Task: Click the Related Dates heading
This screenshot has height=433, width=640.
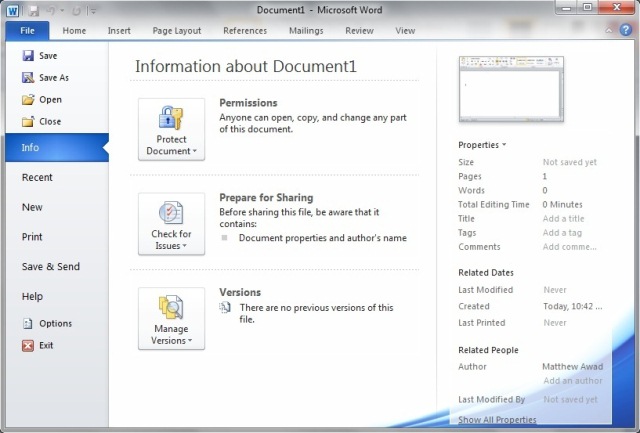Action: (x=486, y=273)
